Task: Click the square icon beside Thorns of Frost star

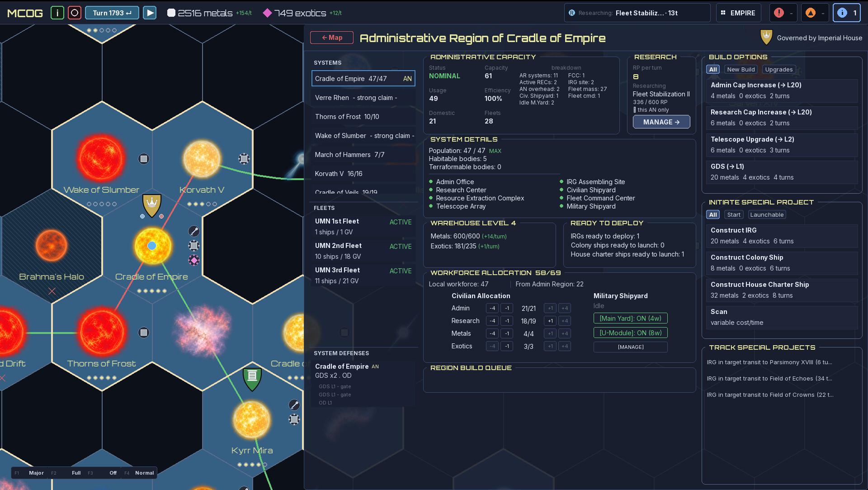Action: click(x=144, y=333)
